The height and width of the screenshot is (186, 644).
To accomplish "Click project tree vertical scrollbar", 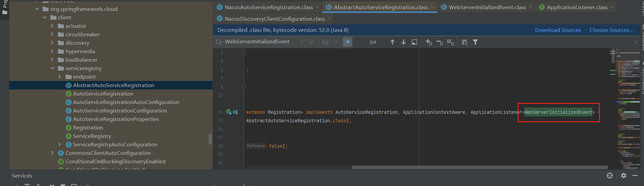I will 210,139.
